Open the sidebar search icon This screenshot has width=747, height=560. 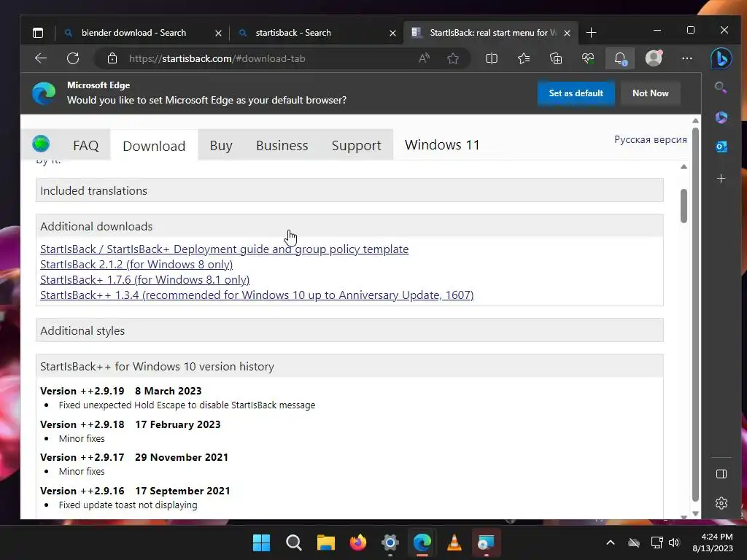pos(721,87)
